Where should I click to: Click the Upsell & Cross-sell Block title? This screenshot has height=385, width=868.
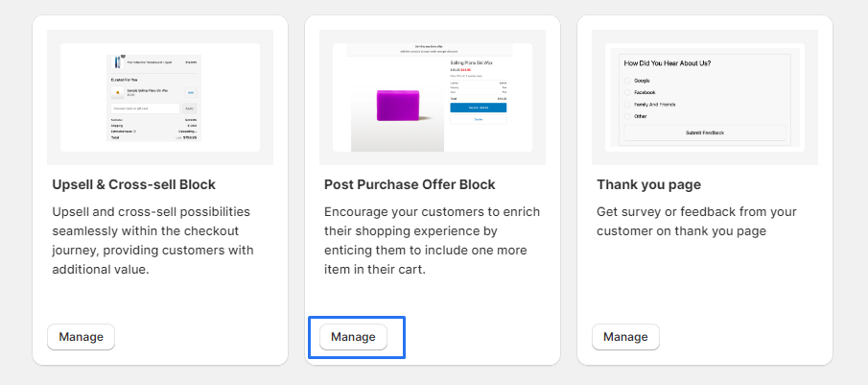133,184
